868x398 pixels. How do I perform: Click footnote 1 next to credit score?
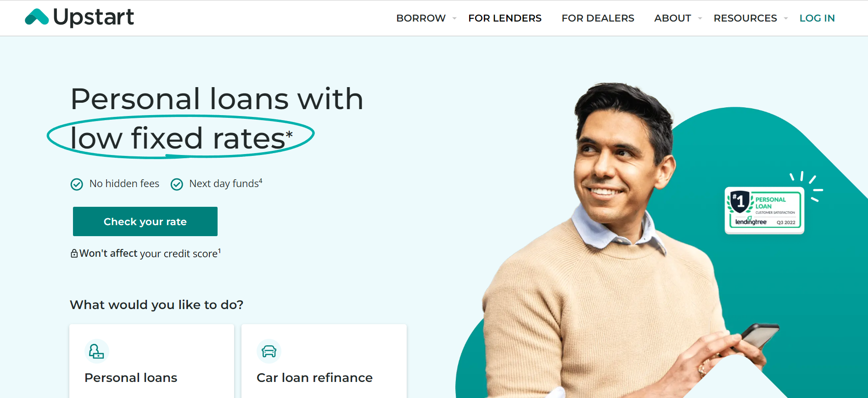(219, 250)
